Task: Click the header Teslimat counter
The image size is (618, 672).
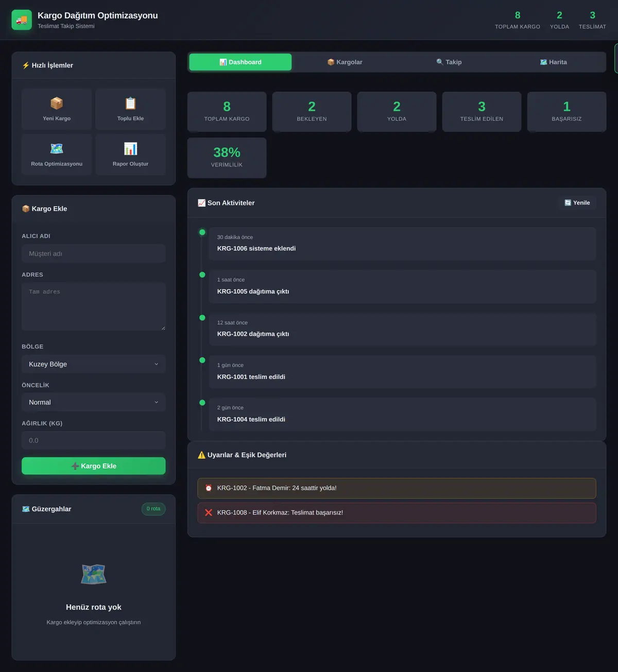Action: pyautogui.click(x=592, y=20)
